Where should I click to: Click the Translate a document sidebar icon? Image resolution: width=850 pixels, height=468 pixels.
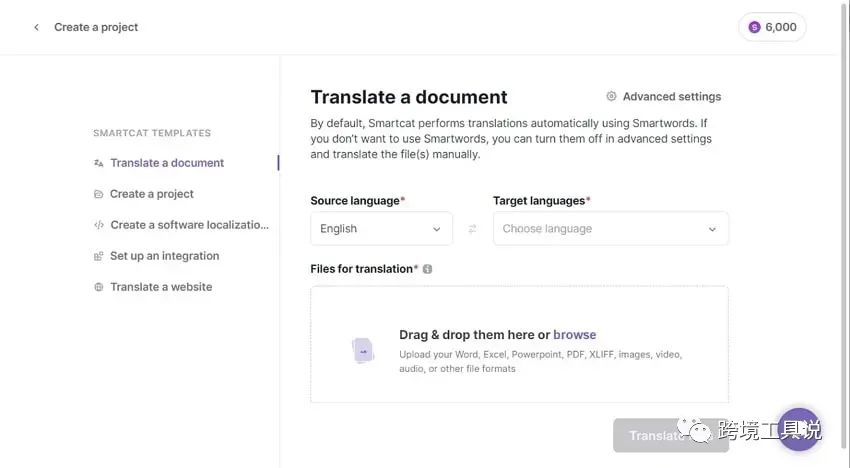[x=98, y=163]
